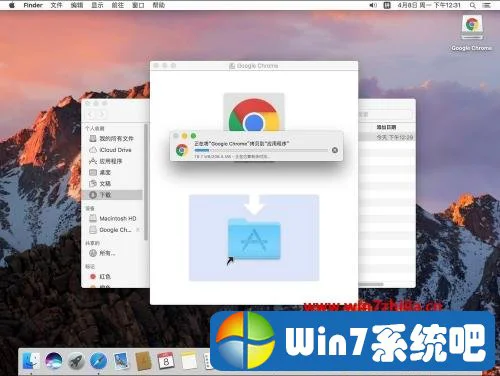Open the 窗口 menu
The image size is (500, 376).
pos(138,5)
